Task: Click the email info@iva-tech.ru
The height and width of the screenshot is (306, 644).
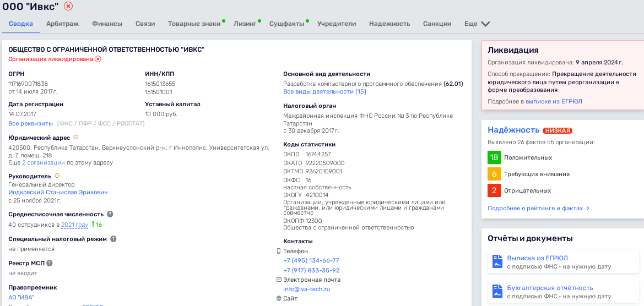Action: coord(306,289)
